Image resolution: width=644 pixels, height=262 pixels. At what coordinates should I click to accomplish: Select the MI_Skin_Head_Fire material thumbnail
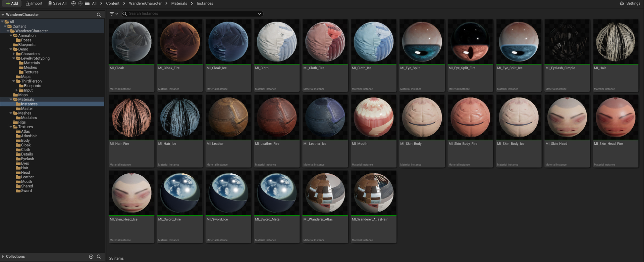click(615, 118)
